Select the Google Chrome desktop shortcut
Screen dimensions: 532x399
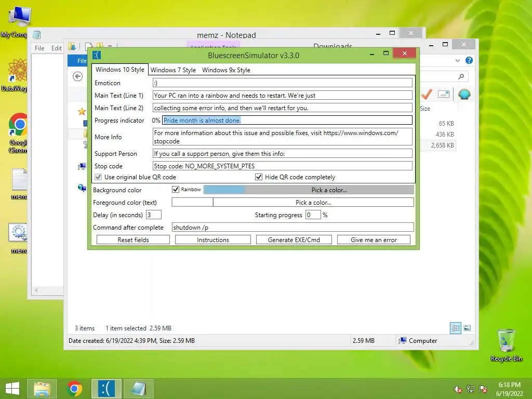tap(17, 133)
